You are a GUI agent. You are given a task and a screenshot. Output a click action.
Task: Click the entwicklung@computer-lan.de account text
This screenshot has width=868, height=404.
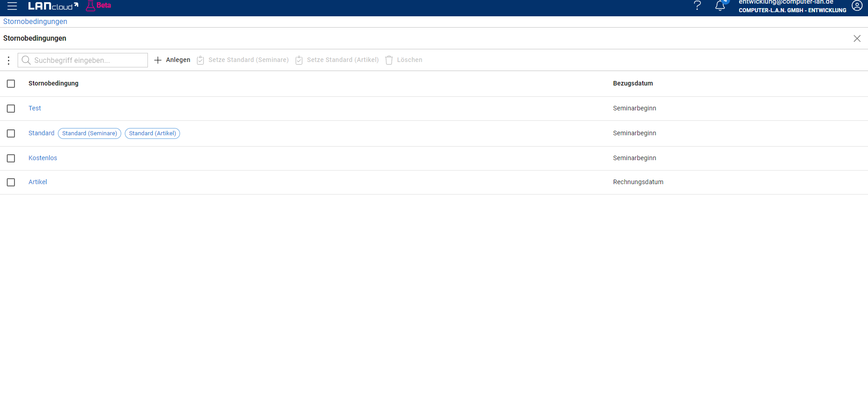pyautogui.click(x=786, y=2)
